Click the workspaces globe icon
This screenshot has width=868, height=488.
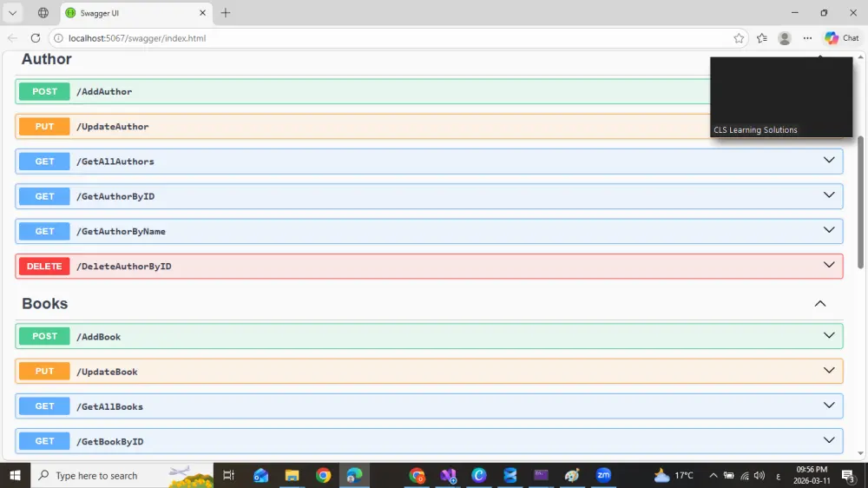click(x=43, y=13)
